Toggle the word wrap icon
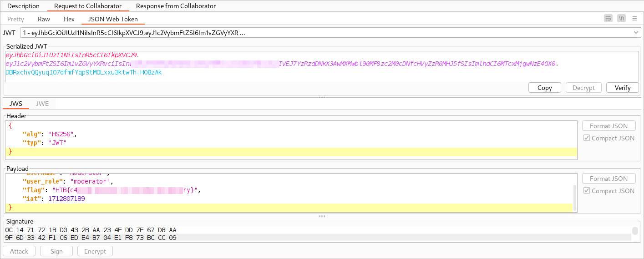The height and width of the screenshot is (259, 644). [608, 19]
